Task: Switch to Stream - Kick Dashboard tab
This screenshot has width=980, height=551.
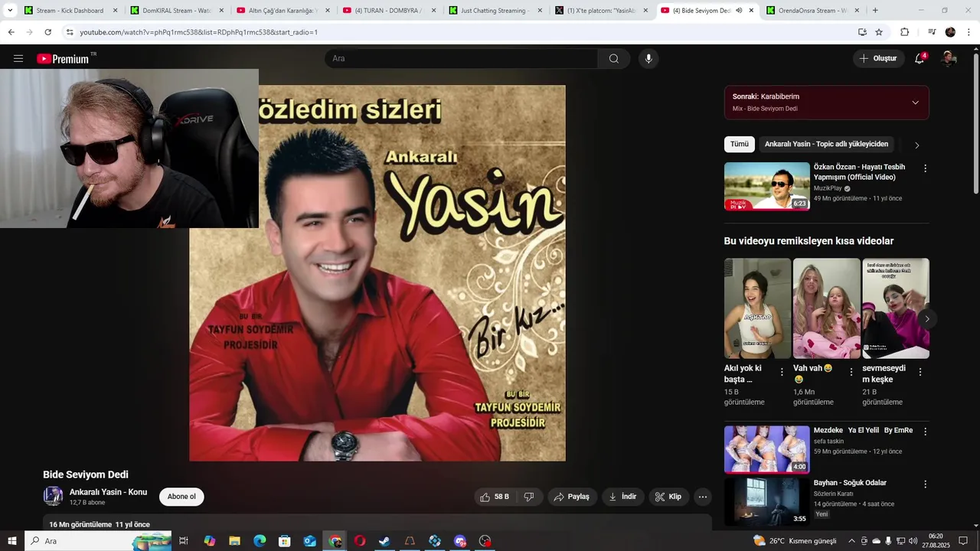Action: click(x=69, y=11)
